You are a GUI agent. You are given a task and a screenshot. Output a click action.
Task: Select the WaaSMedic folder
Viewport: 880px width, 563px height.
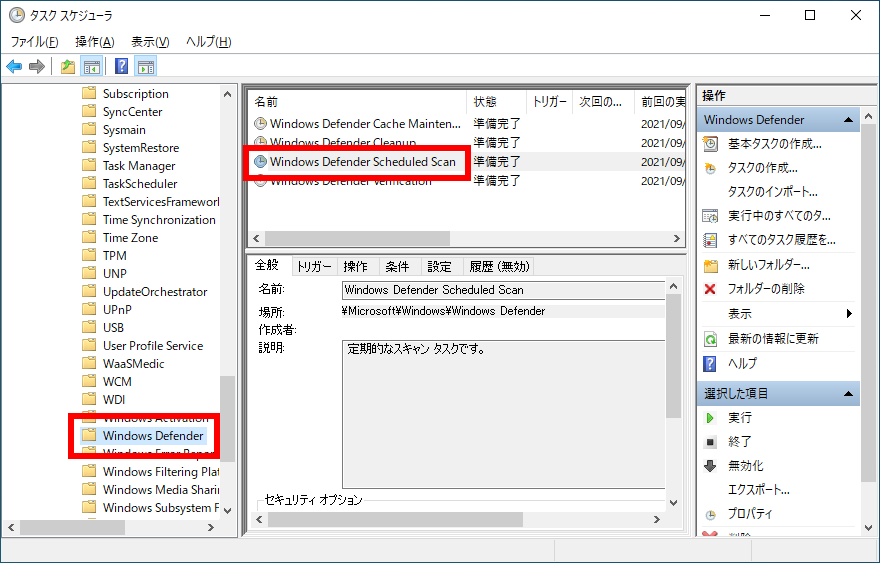coord(134,363)
